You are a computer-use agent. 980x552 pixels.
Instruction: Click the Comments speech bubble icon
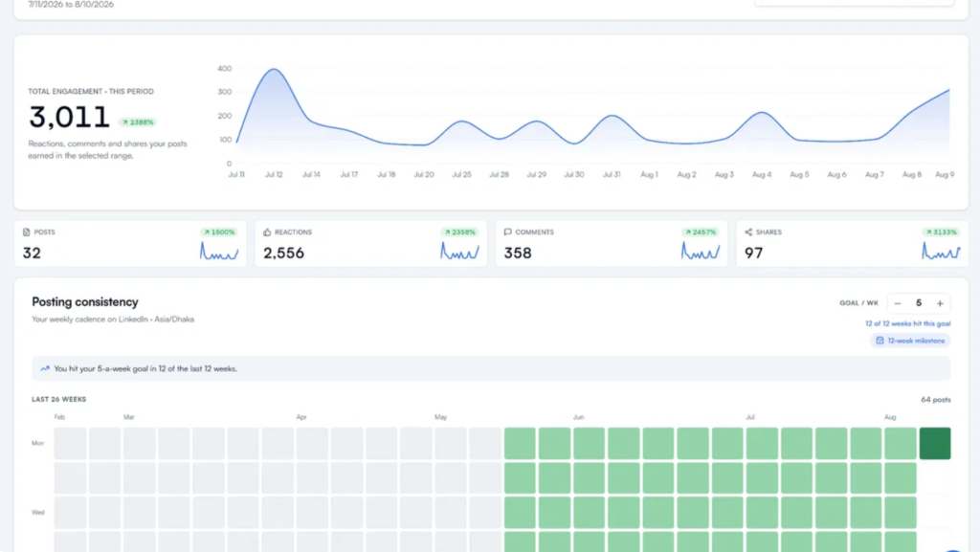507,232
